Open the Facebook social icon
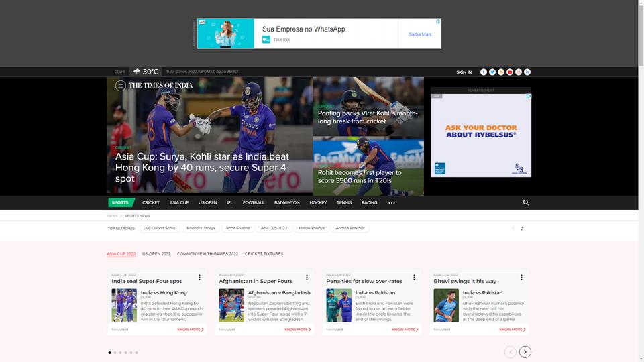Viewport: 644px width, 362px height. 484,72
